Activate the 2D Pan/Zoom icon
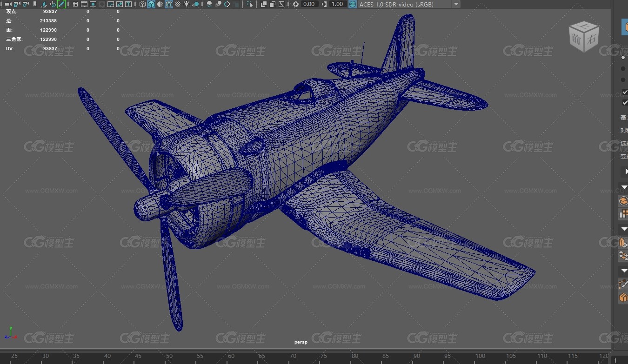 tap(53, 4)
